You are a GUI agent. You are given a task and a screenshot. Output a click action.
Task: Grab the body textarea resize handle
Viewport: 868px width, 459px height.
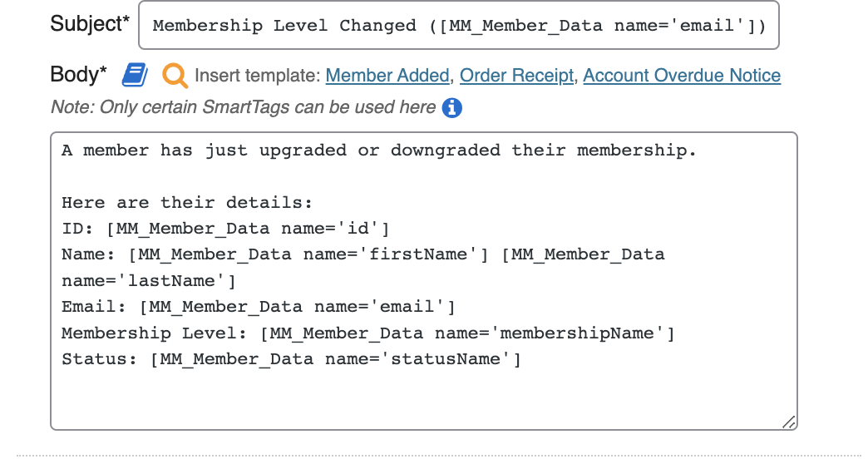pos(789,422)
